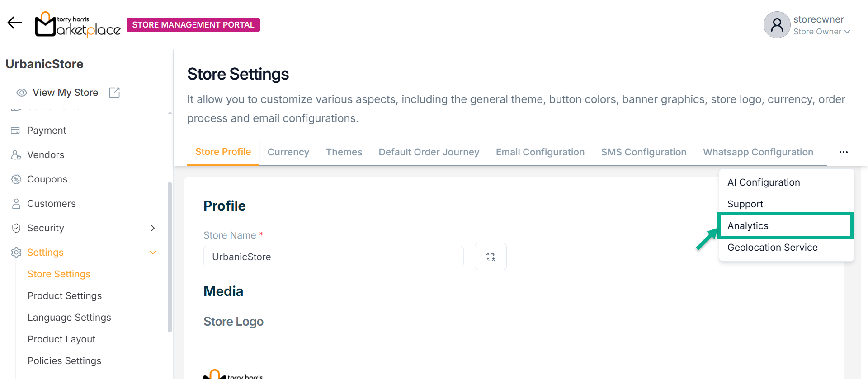868x379 pixels.
Task: Click the storeowner profile avatar
Action: tap(777, 25)
